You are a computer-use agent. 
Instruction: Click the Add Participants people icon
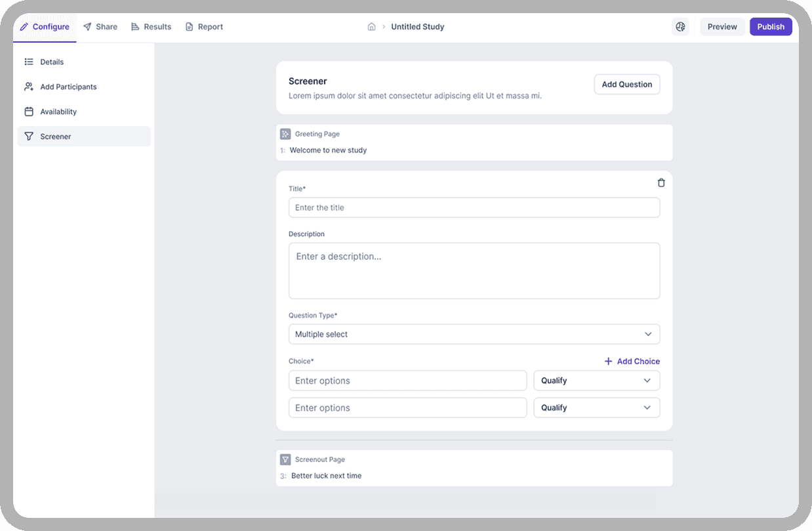point(29,87)
